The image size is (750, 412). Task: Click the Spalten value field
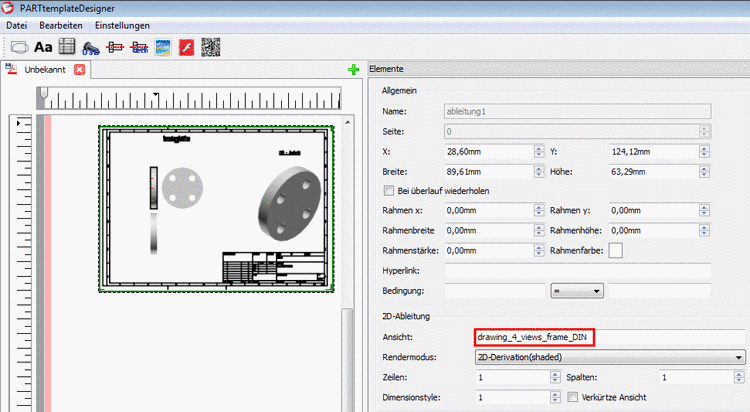[x=696, y=377]
